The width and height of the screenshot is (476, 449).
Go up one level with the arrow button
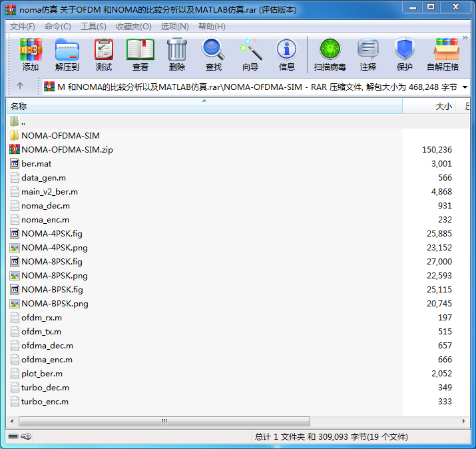[20, 86]
